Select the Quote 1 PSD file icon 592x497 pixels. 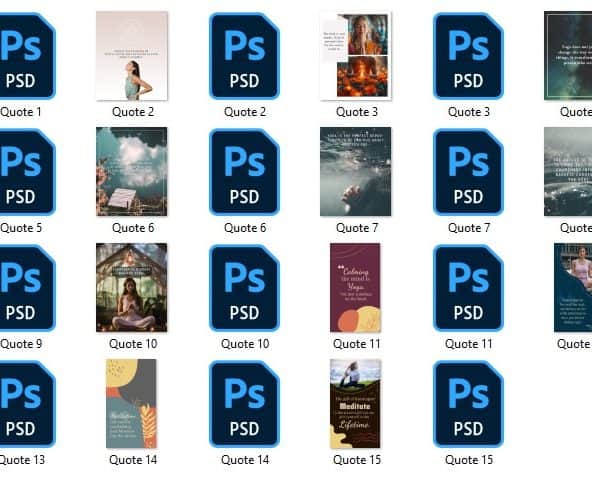pos(27,56)
